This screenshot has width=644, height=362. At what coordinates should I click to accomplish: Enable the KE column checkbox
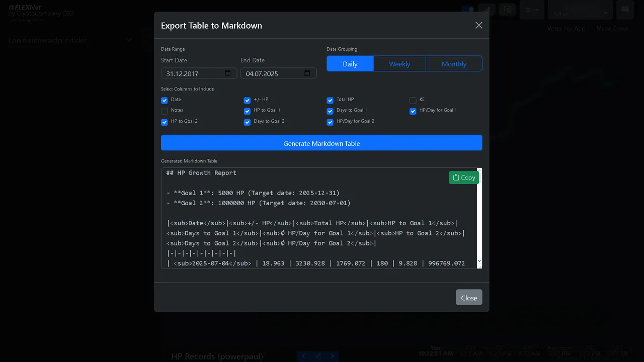tap(413, 100)
